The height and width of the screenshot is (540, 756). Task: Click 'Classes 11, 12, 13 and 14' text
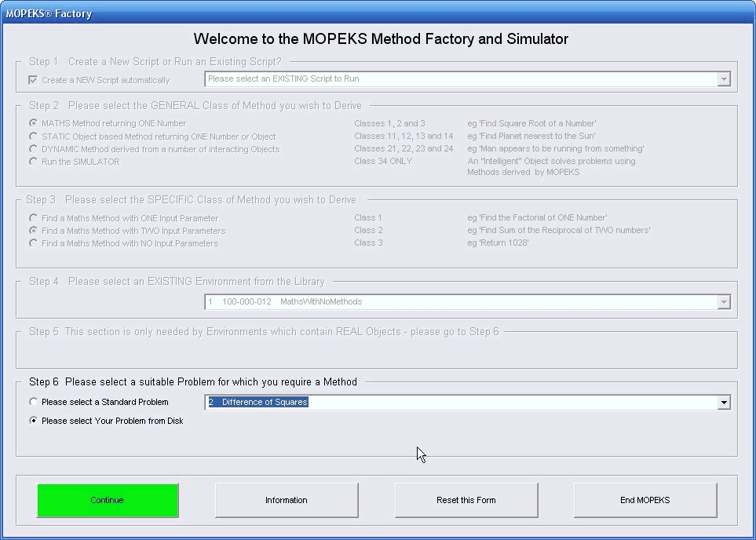(404, 136)
